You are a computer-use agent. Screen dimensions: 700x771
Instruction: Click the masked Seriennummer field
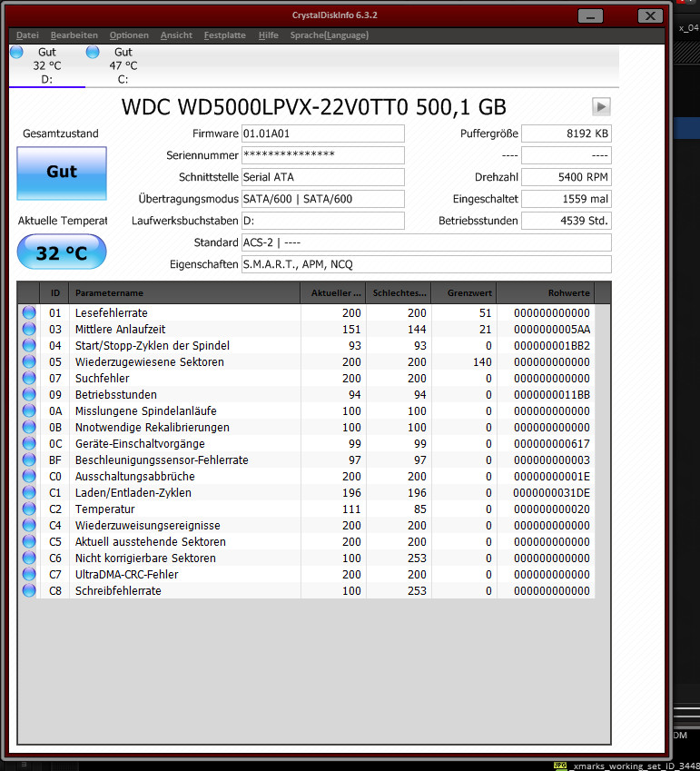pyautogui.click(x=323, y=155)
